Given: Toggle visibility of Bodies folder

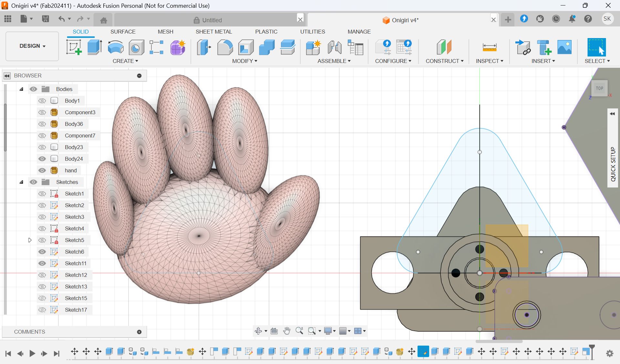Looking at the screenshot, I should pyautogui.click(x=33, y=89).
